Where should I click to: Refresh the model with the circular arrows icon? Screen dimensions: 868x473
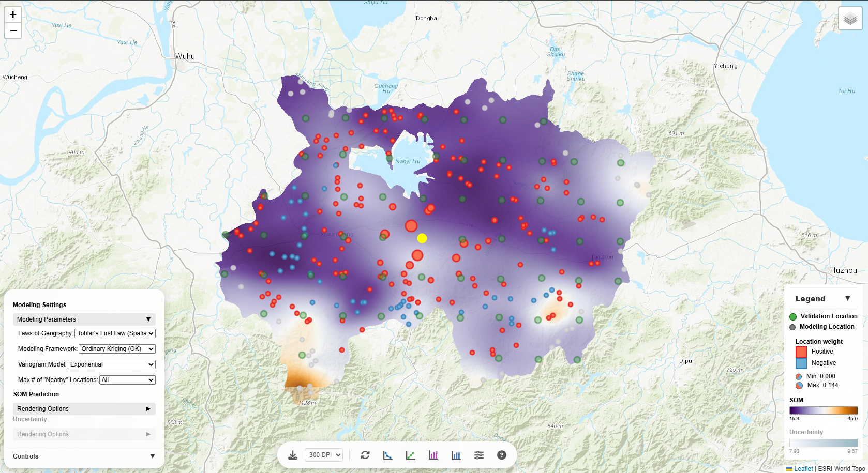365,455
